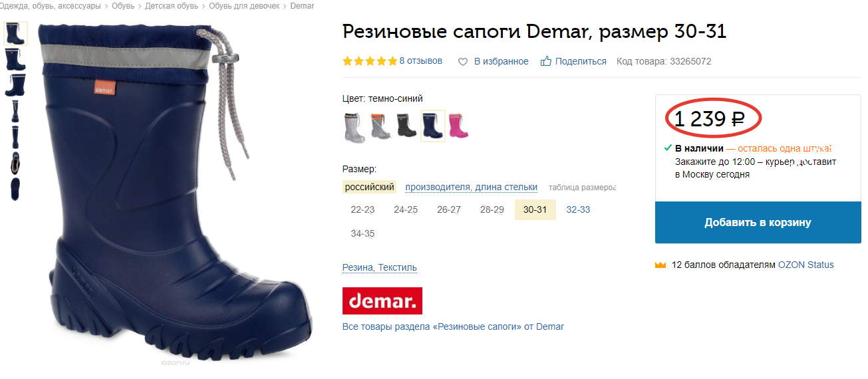Open the 8 отзывов reviews link

click(x=420, y=61)
